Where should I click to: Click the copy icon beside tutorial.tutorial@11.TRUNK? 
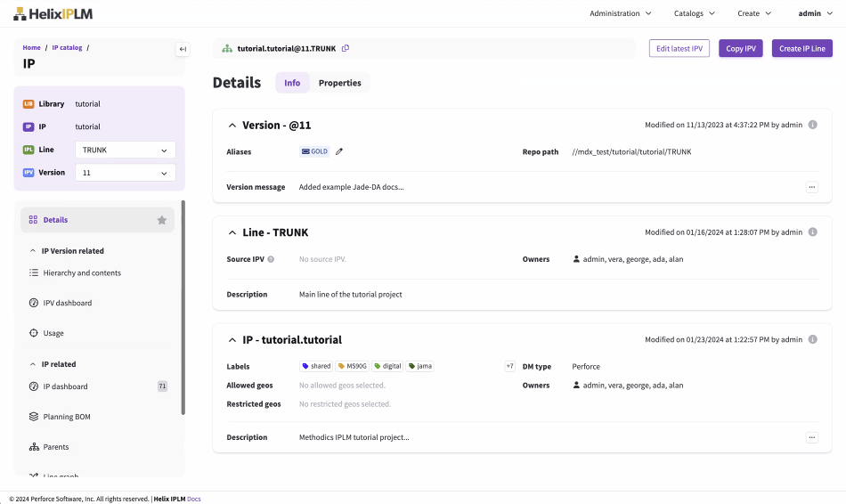pos(346,48)
